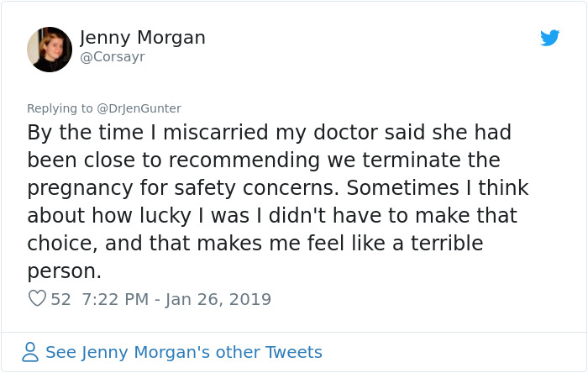The height and width of the screenshot is (373, 588).
Task: Click the person silhouette icon at bottom
Action: tap(30, 352)
